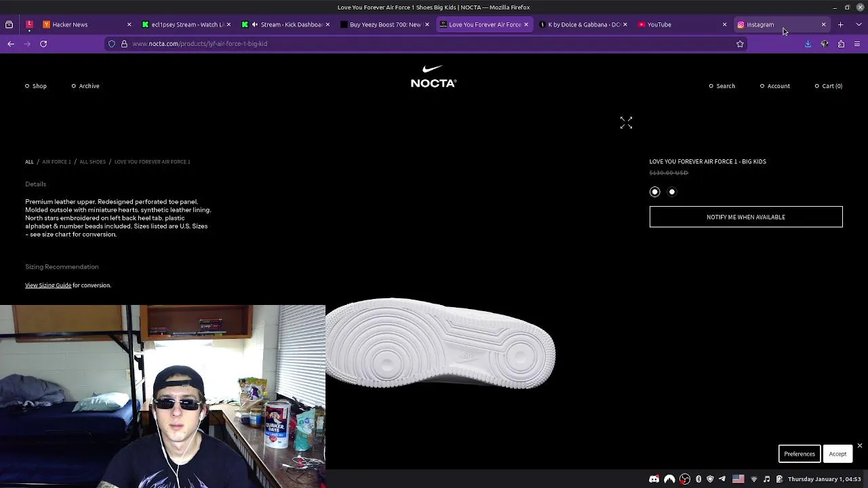Expand the Details section
Image resolution: width=868 pixels, height=488 pixels.
(x=36, y=184)
